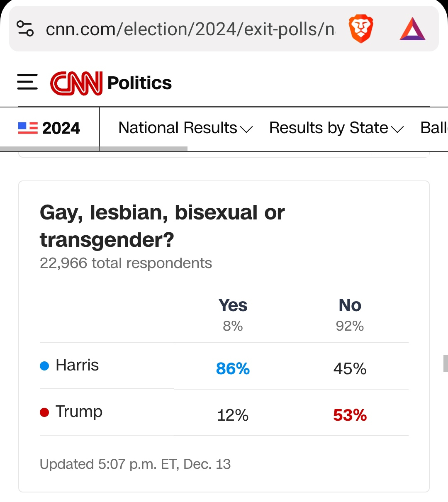Click the blue Harris legend dot
448x502 pixels.
point(44,366)
